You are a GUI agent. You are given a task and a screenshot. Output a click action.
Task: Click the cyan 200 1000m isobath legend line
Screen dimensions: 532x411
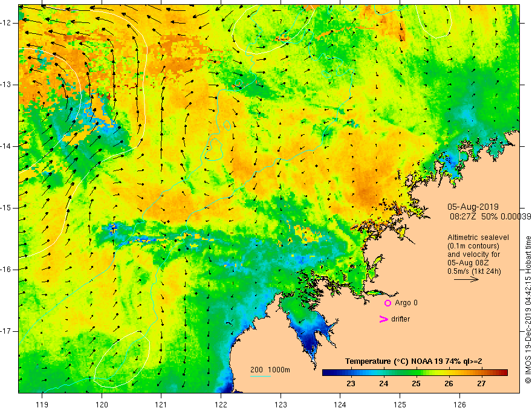[x=261, y=376]
